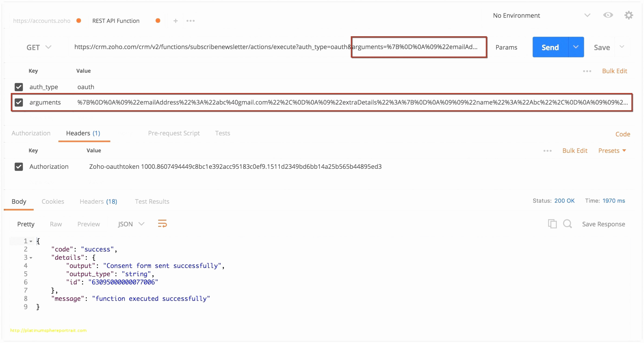Click the Bulk Edit option in Params

click(x=614, y=71)
